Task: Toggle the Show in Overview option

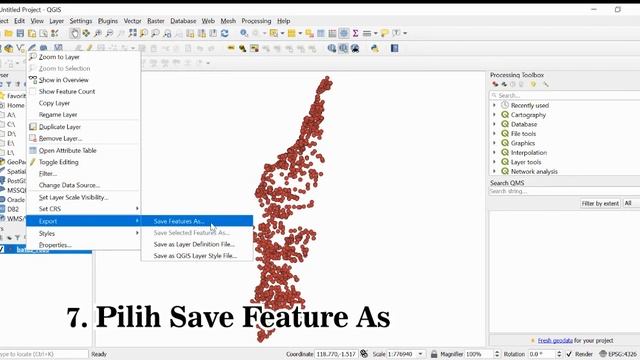Action: pos(63,80)
